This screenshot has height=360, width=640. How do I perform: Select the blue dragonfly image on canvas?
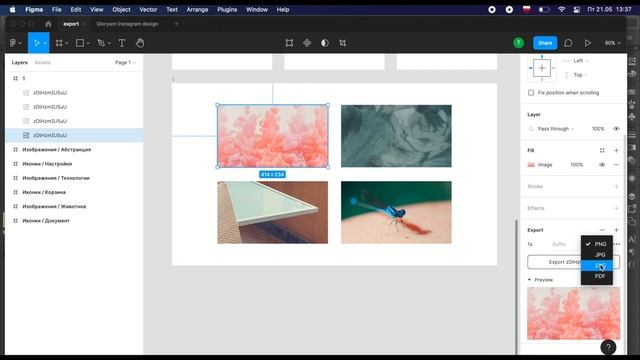coord(396,212)
